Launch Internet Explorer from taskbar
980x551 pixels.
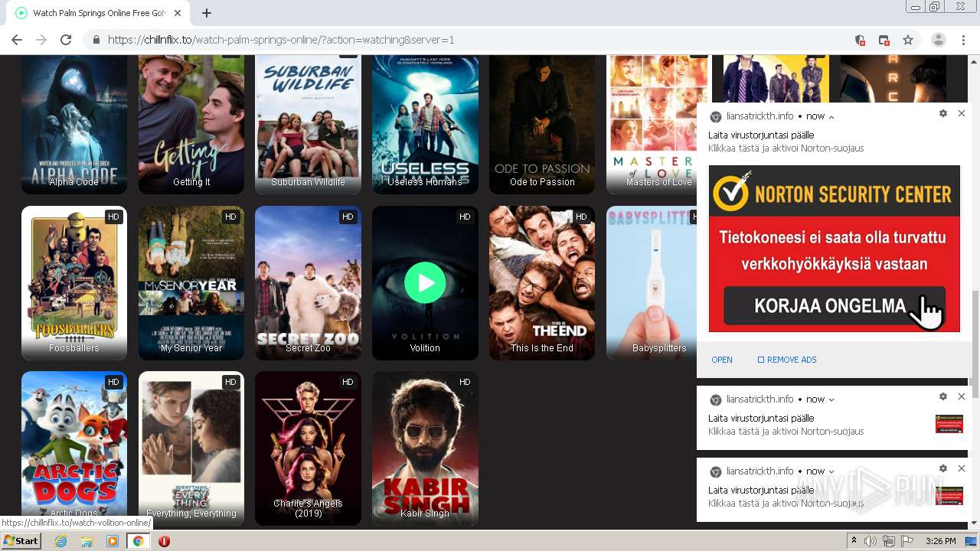tap(61, 541)
